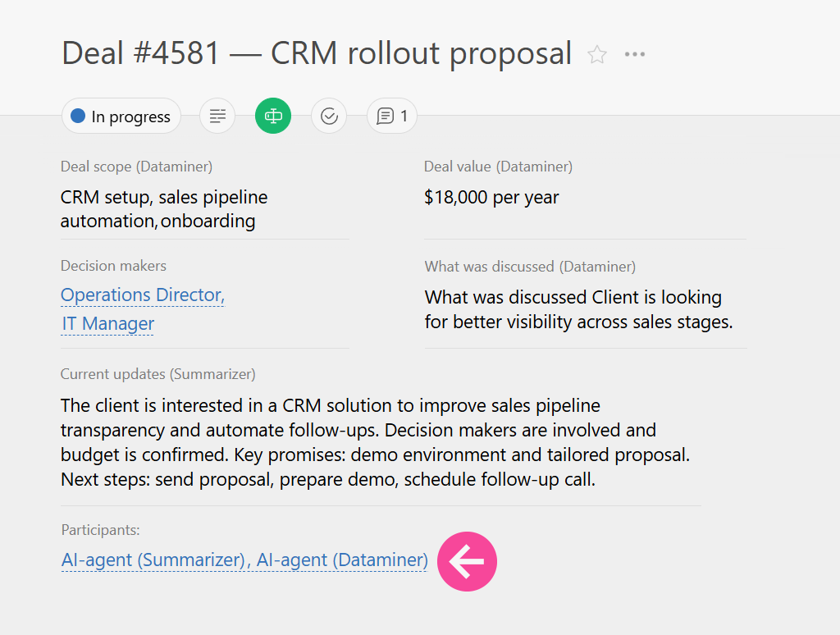The width and height of the screenshot is (840, 635).
Task: Open the deal notes icon beside the status pill
Action: tap(217, 116)
